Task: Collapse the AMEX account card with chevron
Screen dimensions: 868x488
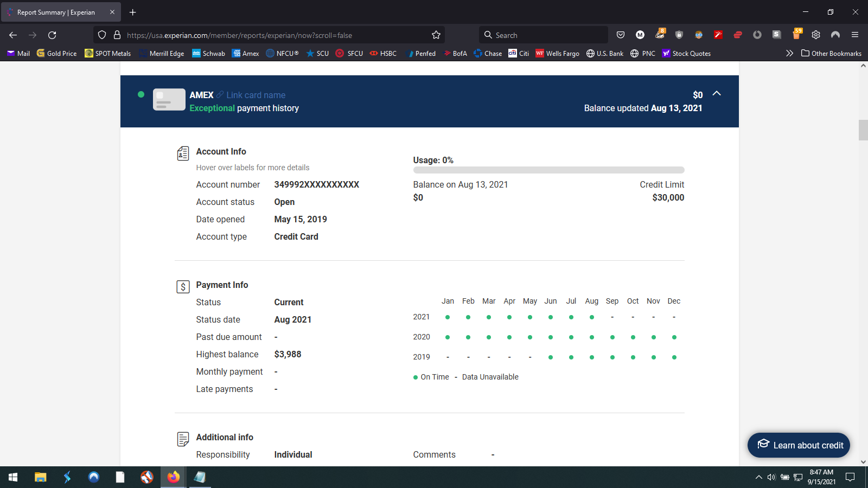Action: 717,93
